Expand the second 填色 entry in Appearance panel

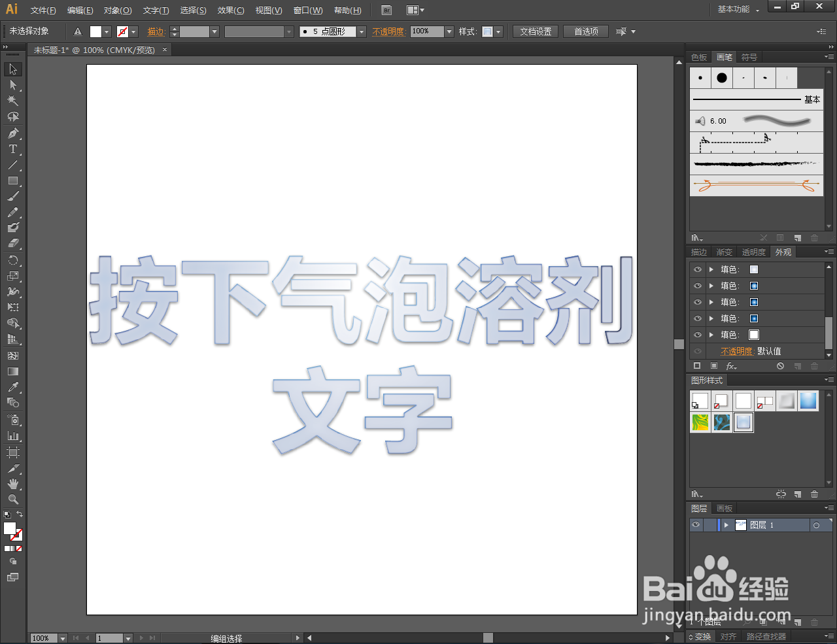pos(712,285)
